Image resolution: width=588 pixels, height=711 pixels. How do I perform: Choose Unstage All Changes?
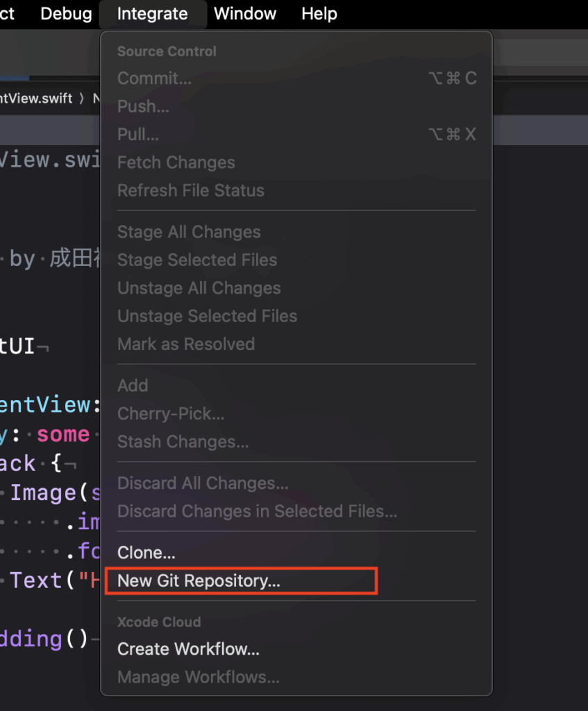tap(296, 288)
